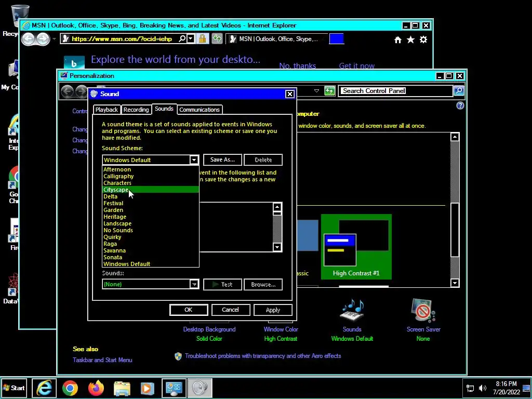This screenshot has height=399, width=532.
Task: Click Control Panel search magnifier icon
Action: [459, 90]
